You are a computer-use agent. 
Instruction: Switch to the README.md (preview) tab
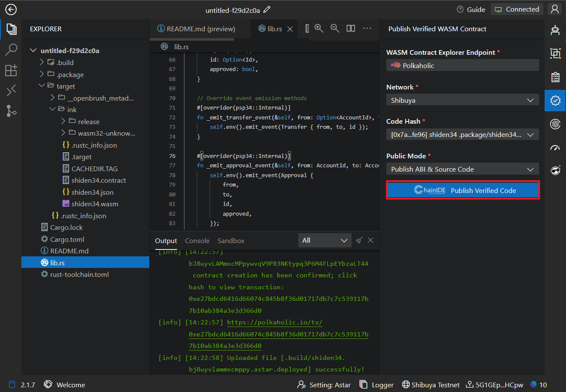[201, 29]
